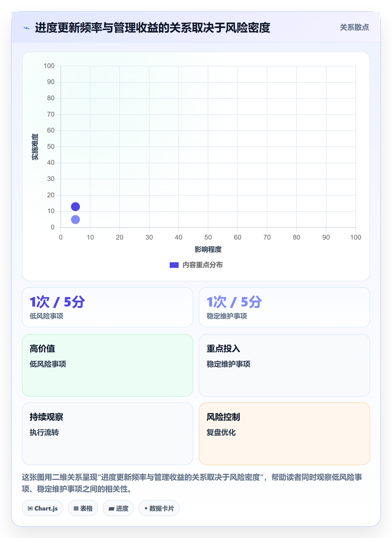Click the description paragraph below the cards
Screen dimensions: 392x538
pos(192,483)
